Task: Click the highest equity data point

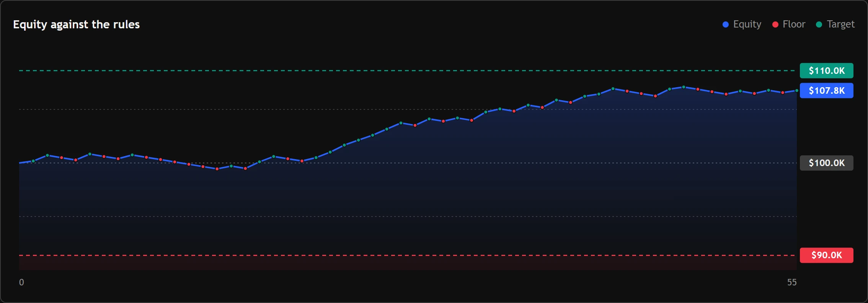Action: tap(684, 87)
